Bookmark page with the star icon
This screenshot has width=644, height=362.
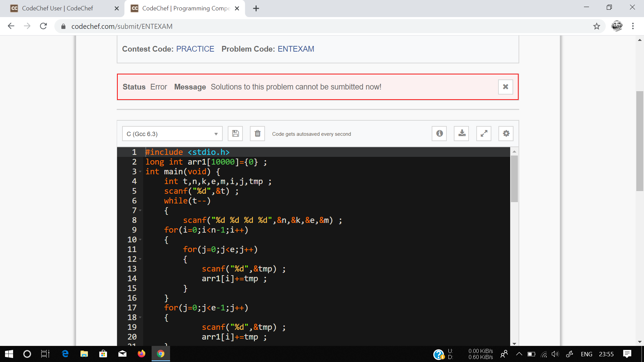point(596,26)
